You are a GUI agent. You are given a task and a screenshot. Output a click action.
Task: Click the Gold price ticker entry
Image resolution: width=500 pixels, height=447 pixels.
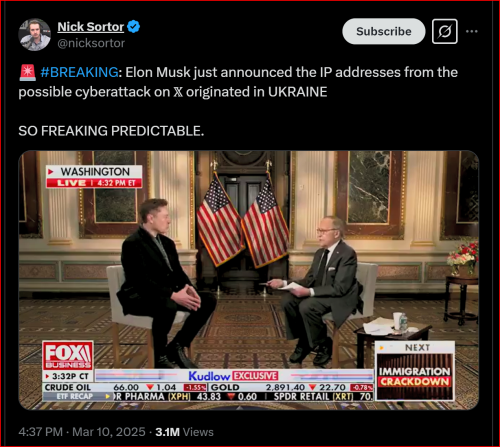pos(292,387)
